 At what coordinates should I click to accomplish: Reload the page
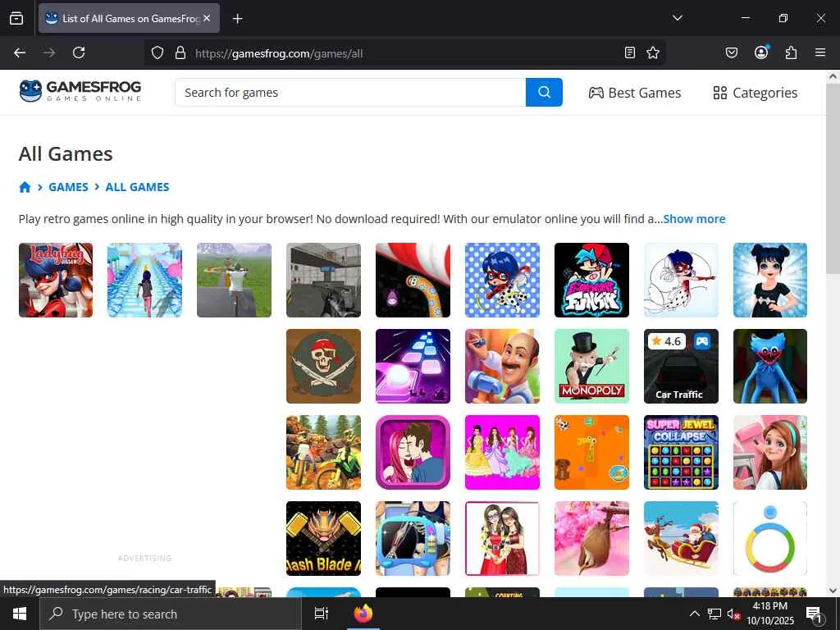coord(79,52)
